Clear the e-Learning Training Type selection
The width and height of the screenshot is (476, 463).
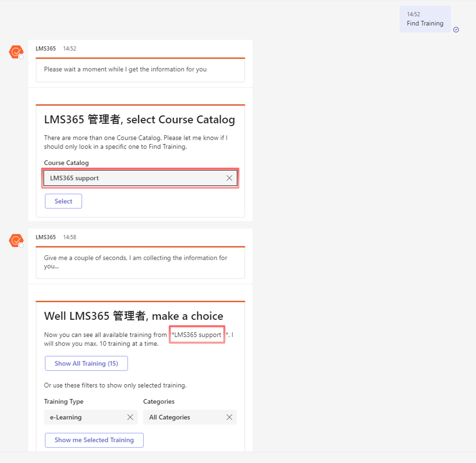[x=130, y=417]
